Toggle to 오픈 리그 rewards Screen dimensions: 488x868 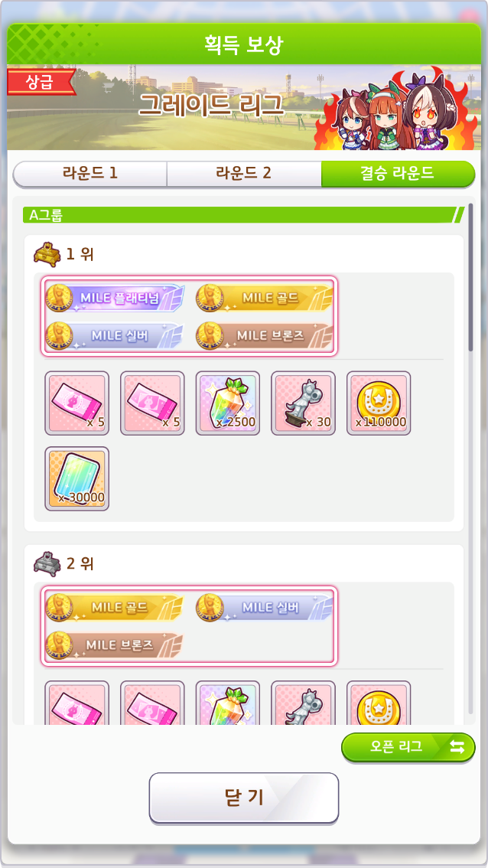(x=408, y=747)
